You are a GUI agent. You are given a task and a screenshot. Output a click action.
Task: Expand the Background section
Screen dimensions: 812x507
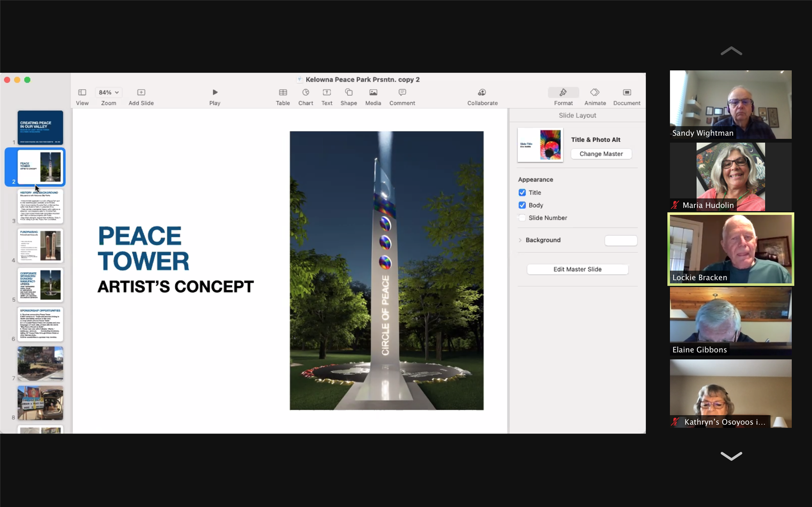[x=520, y=240]
